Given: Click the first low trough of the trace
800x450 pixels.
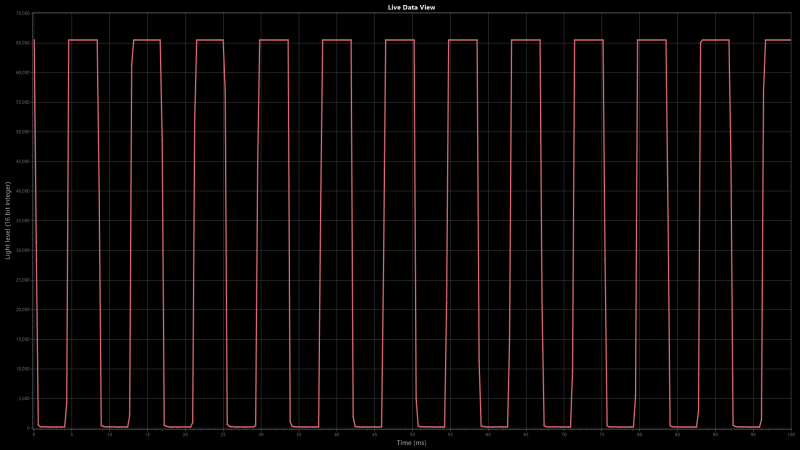Looking at the screenshot, I should [51, 427].
